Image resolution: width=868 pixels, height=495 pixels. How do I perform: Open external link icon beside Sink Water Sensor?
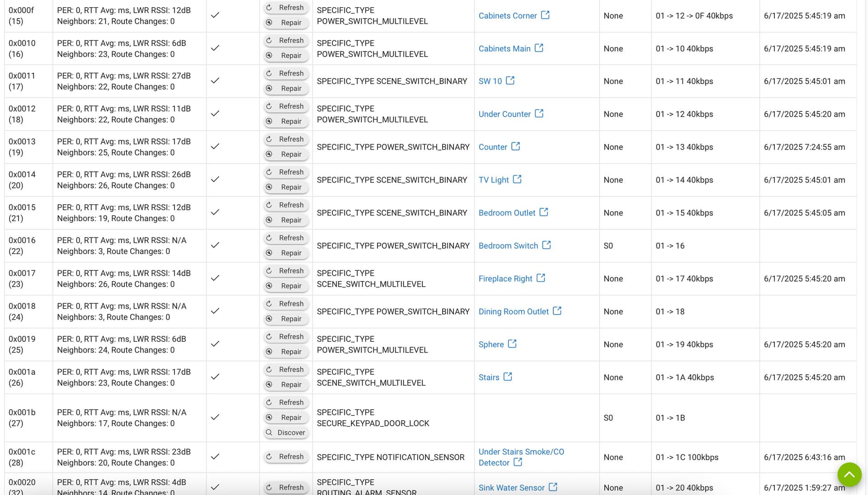553,487
